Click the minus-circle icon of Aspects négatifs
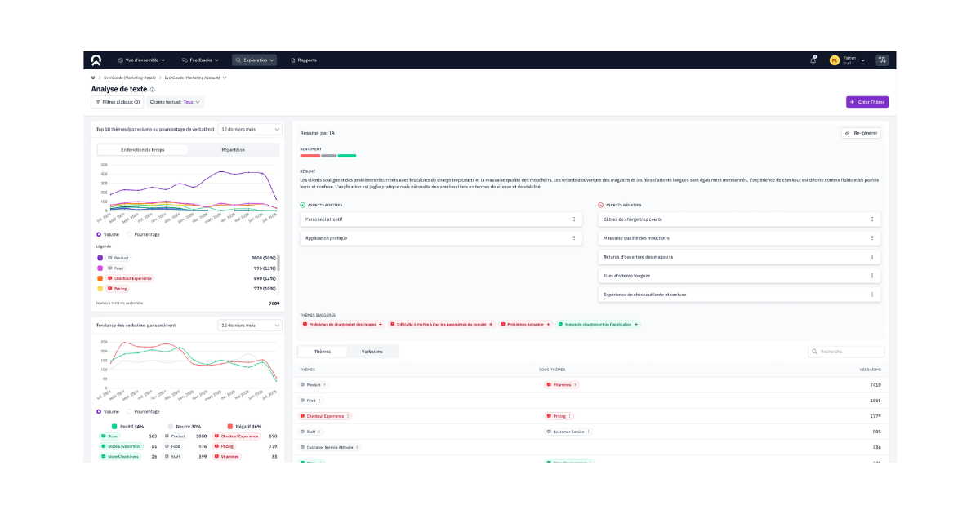Viewport: 980px width, 514px height. pos(601,205)
